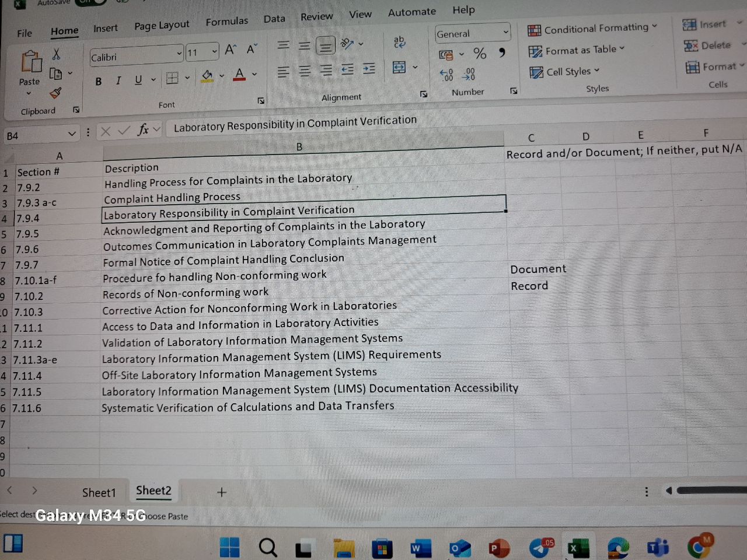Select the Sheet1 sheet tab
Viewport: 747px width, 560px height.
point(99,492)
